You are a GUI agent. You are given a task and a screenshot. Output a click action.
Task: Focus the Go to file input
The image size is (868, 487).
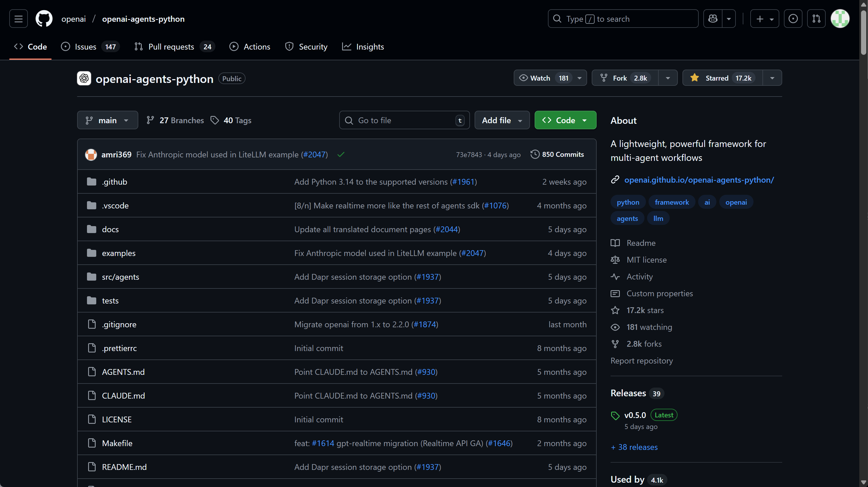click(404, 120)
